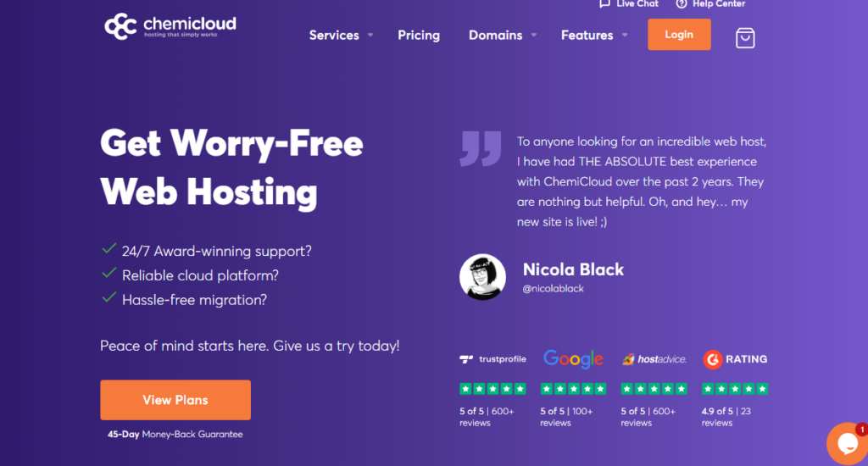Open the Live Chat link
The height and width of the screenshot is (466, 868).
637,4
